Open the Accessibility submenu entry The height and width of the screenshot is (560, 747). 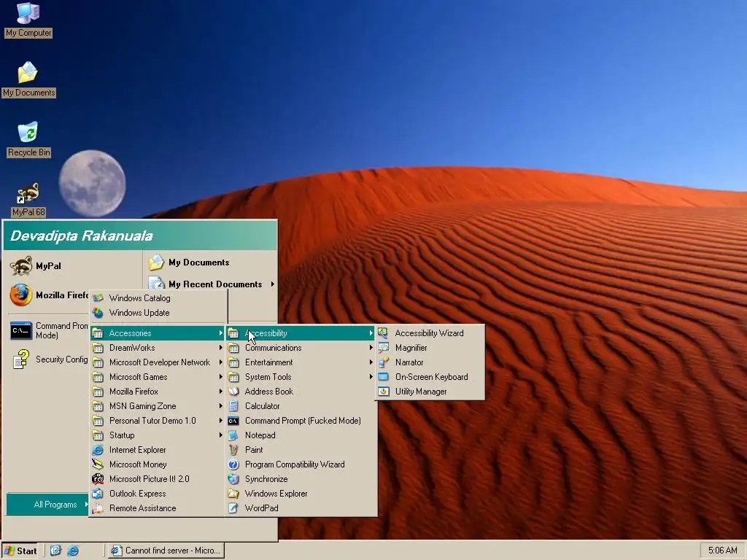click(x=301, y=332)
